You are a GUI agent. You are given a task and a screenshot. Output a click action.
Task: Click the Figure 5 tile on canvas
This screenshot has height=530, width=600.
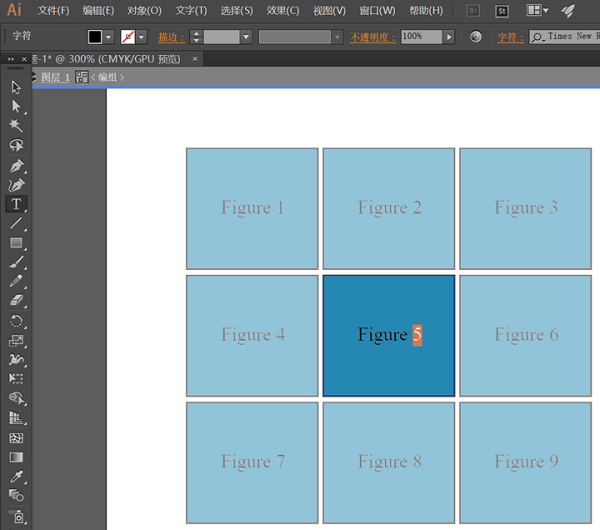(x=388, y=335)
